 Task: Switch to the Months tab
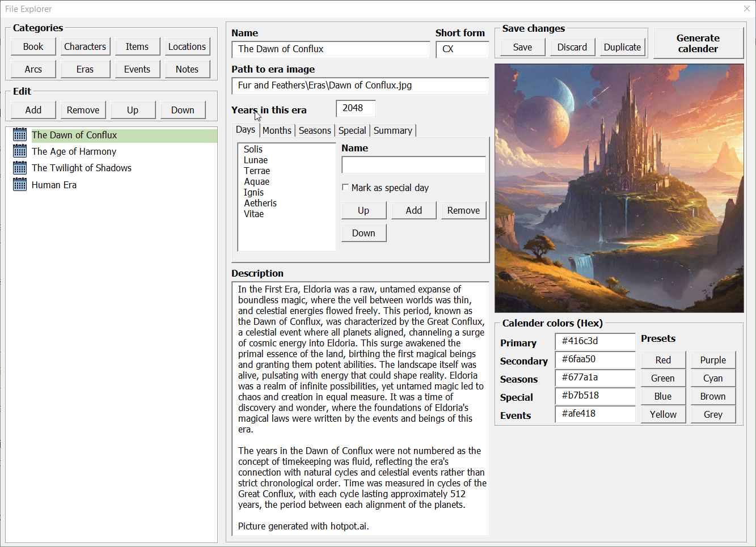click(277, 130)
